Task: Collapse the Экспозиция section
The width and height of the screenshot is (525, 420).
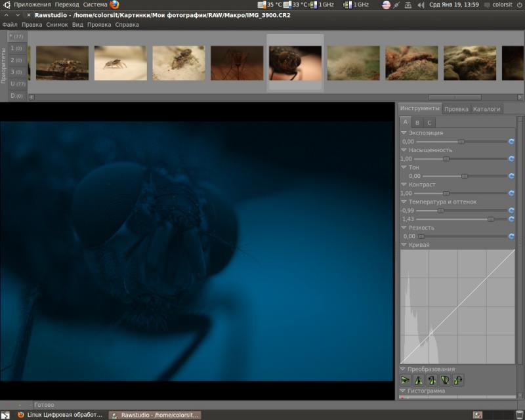Action: 404,133
